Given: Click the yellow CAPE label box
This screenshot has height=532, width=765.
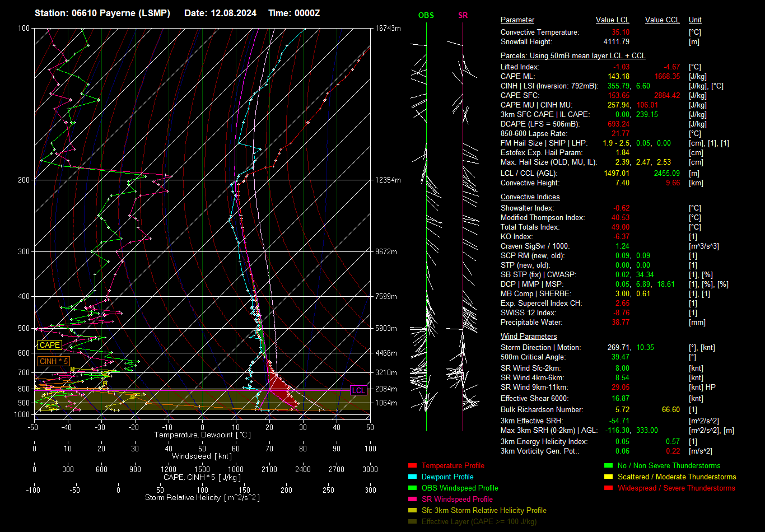Looking at the screenshot, I should [50, 346].
